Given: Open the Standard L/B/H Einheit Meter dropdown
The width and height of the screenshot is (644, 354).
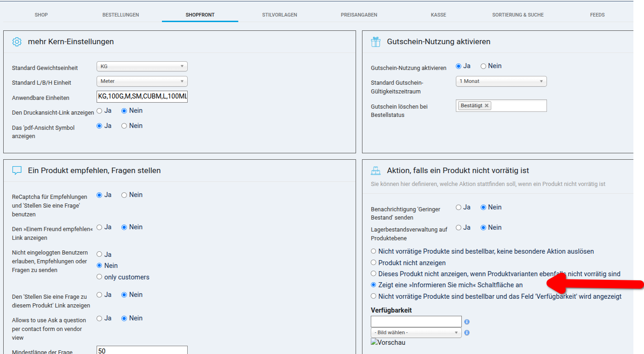Looking at the screenshot, I should point(142,81).
